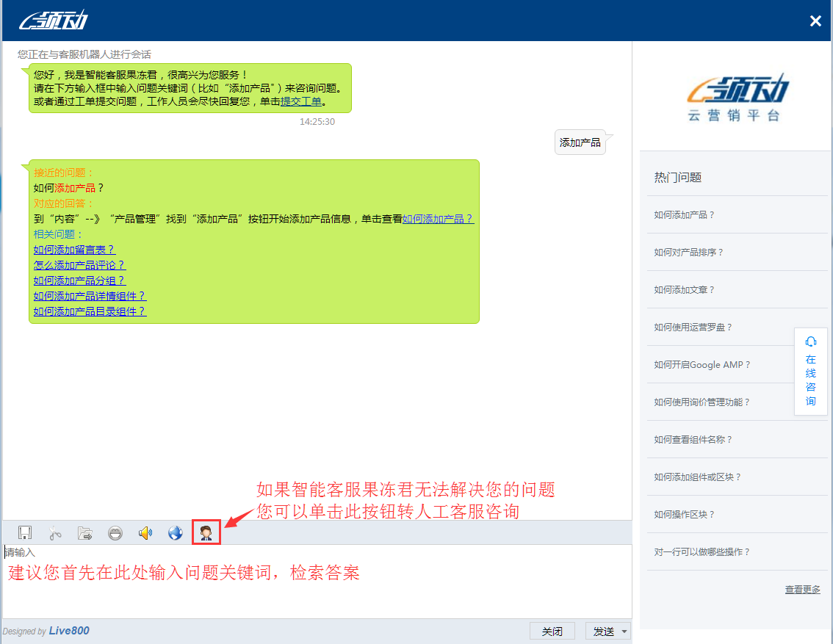Click the 在线咨询 floating tab icon
Screen dimensions: 833x644
pyautogui.click(x=810, y=371)
